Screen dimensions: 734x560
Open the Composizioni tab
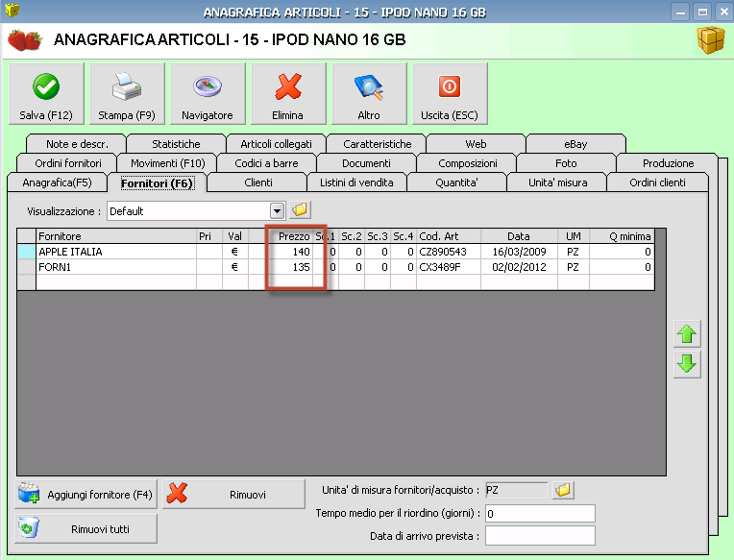(x=468, y=163)
